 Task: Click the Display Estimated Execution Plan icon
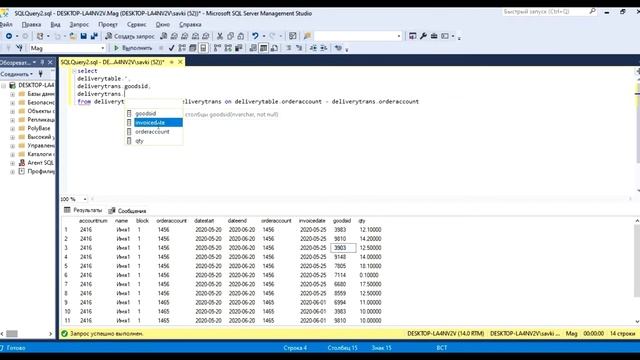(182, 48)
